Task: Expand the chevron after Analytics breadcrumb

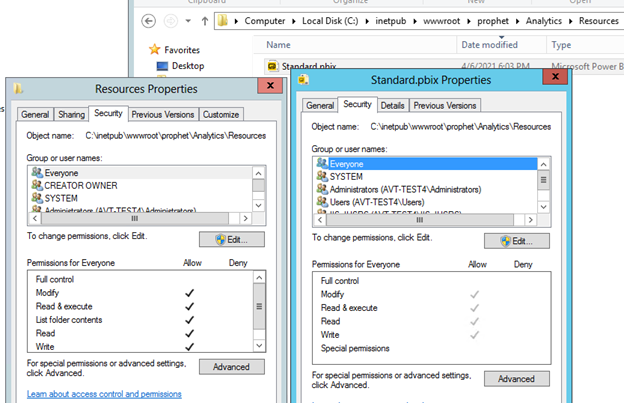Action: click(571, 21)
